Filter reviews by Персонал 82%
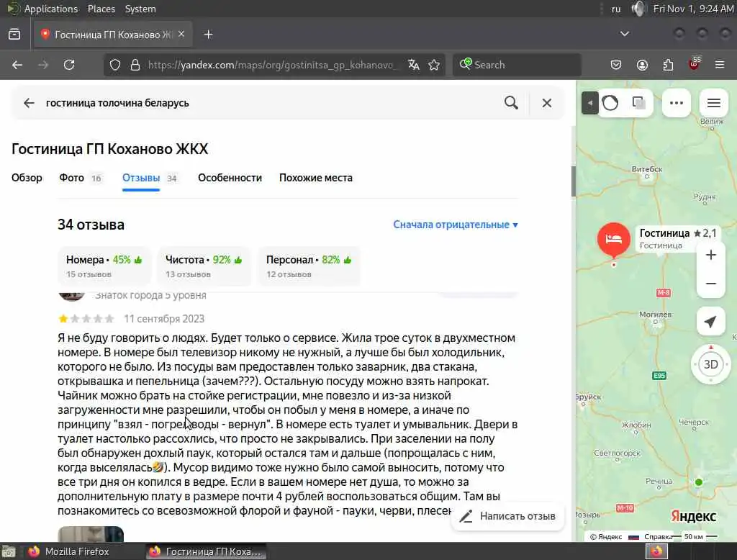Screen dimensions: 737x560 [309, 266]
